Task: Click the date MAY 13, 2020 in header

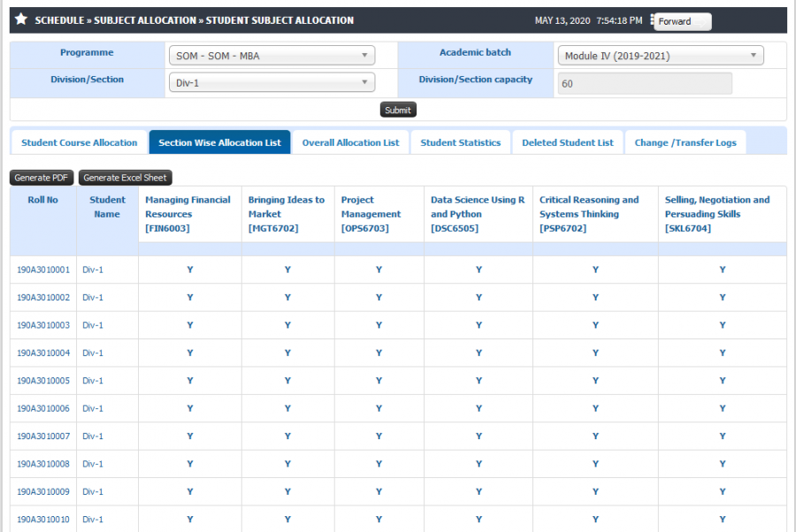Action: [563, 21]
